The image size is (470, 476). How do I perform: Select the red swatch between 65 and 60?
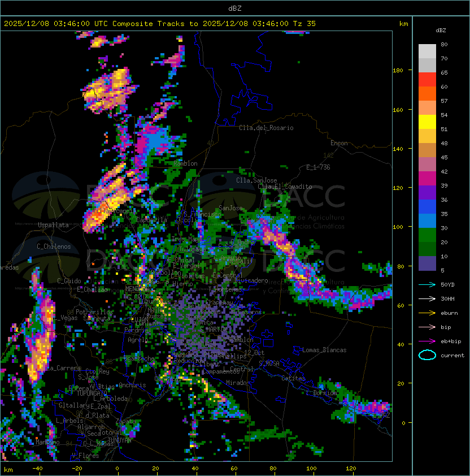(x=427, y=80)
